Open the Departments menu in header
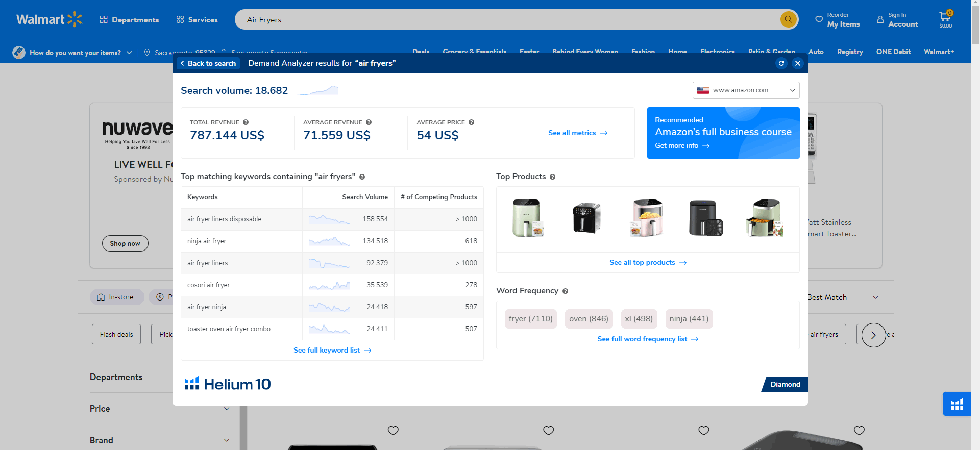 129,19
